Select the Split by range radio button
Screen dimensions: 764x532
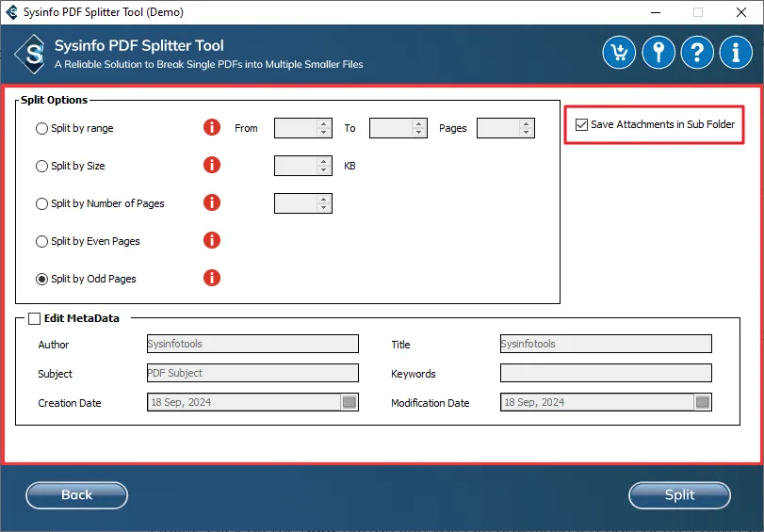pos(41,128)
